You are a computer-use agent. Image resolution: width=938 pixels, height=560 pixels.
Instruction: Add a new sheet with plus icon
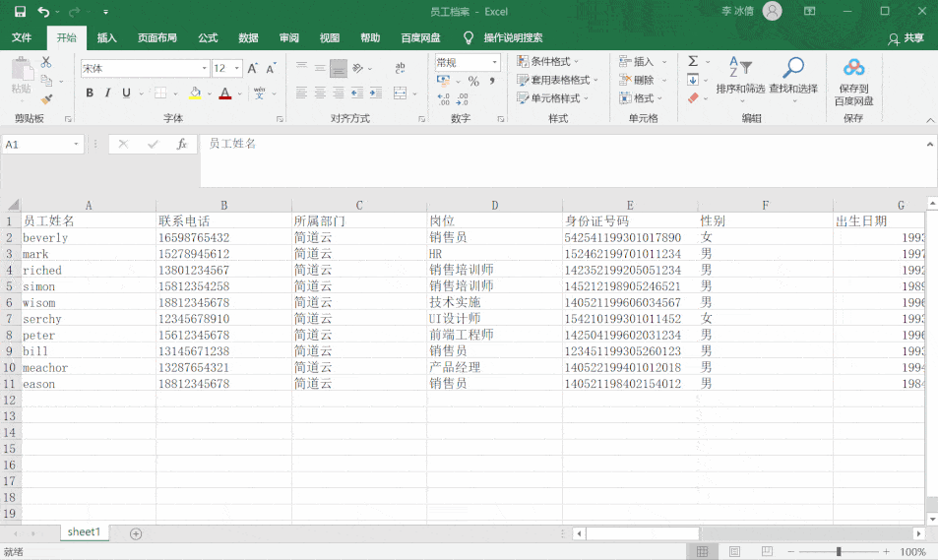[136, 533]
